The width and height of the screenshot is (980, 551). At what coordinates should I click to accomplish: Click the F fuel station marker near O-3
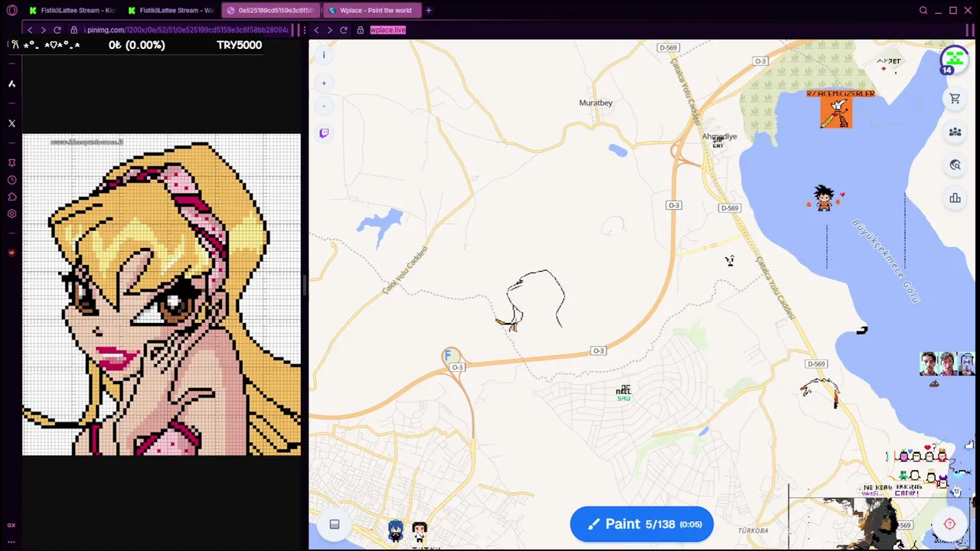pyautogui.click(x=449, y=355)
